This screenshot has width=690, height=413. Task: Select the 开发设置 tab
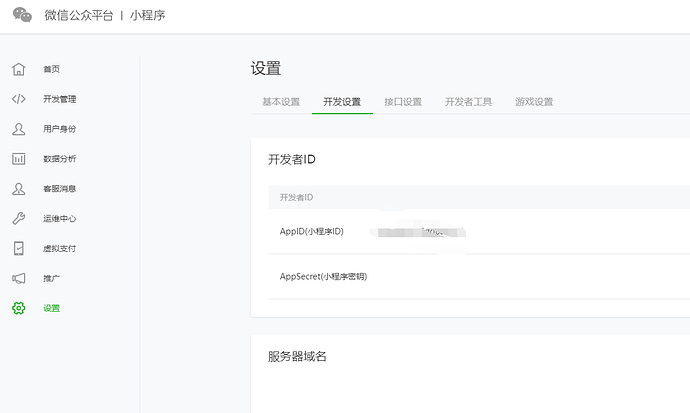[x=342, y=102]
